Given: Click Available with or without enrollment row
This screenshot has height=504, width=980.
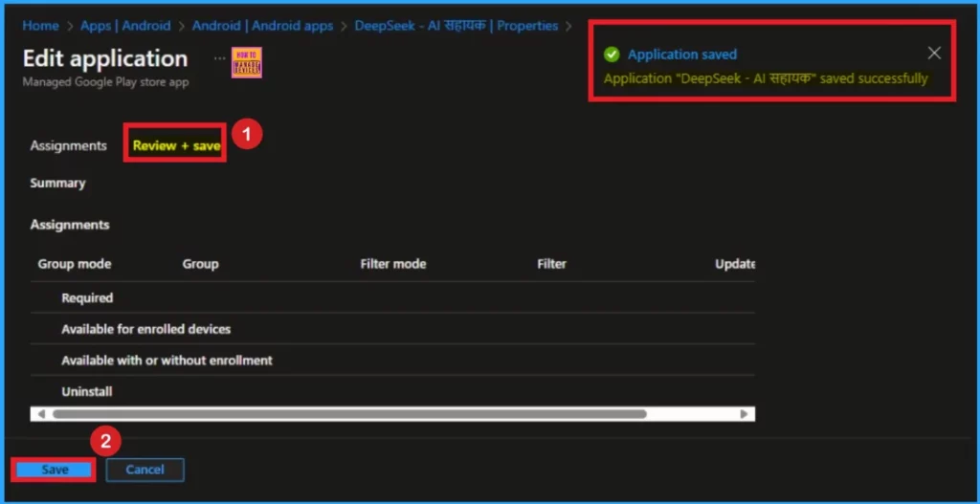Looking at the screenshot, I should [x=392, y=361].
